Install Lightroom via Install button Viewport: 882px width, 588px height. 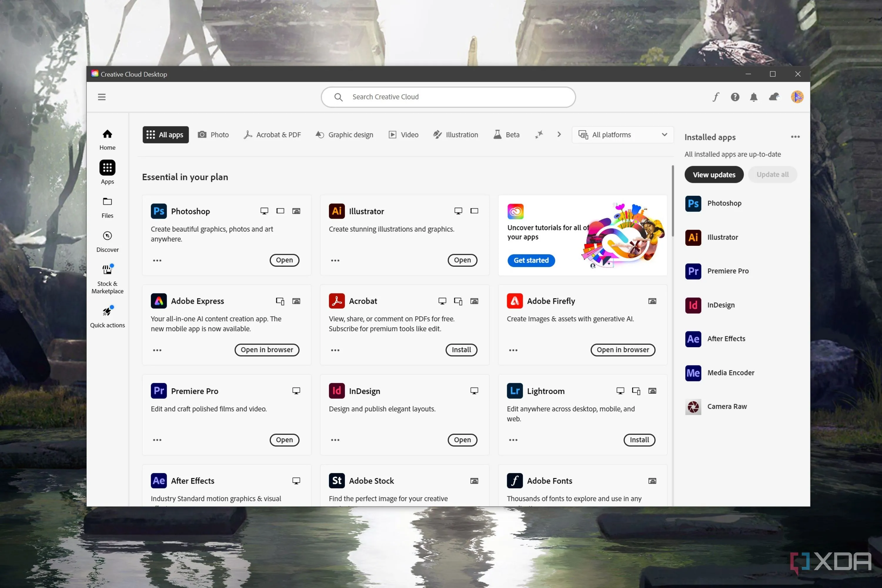(x=639, y=440)
